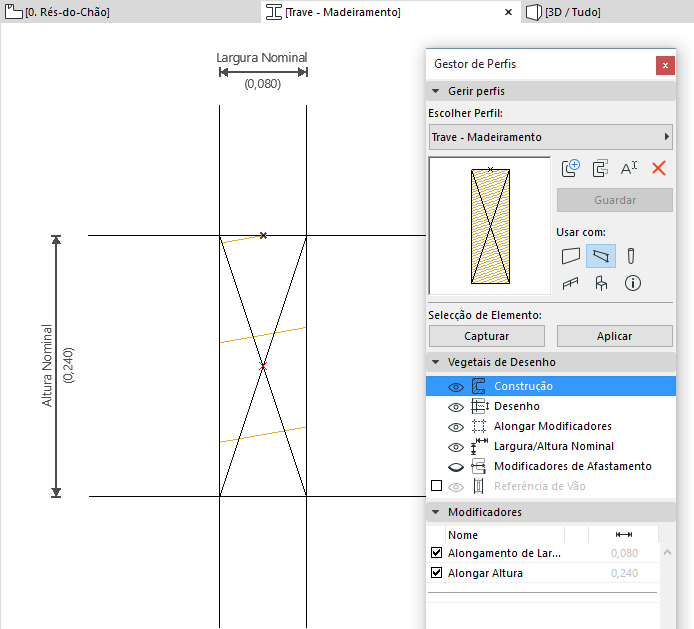Viewport: 694px width, 629px height.
Task: Uncheck Alongamento de Largura modifier
Action: click(x=436, y=553)
